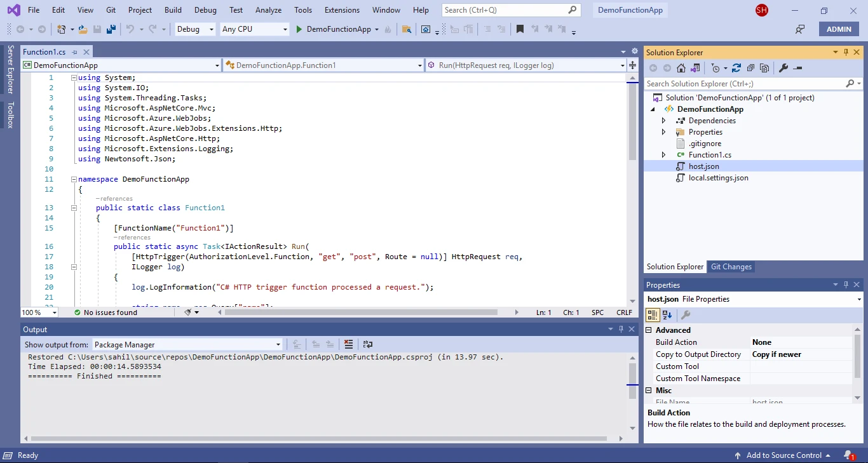Open notifications from the status bar bell
The width and height of the screenshot is (868, 463).
pyautogui.click(x=848, y=455)
